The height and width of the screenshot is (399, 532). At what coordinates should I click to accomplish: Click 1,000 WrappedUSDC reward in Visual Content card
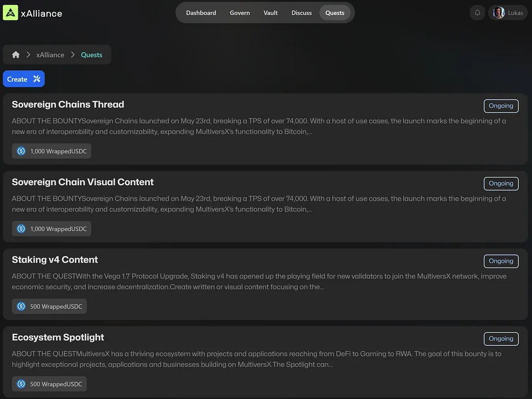(x=52, y=229)
